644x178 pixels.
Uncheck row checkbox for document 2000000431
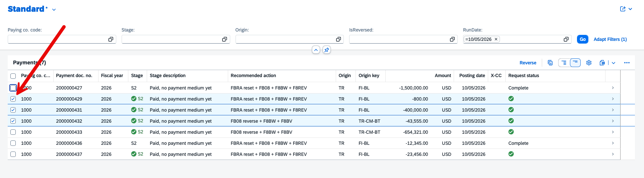click(13, 110)
